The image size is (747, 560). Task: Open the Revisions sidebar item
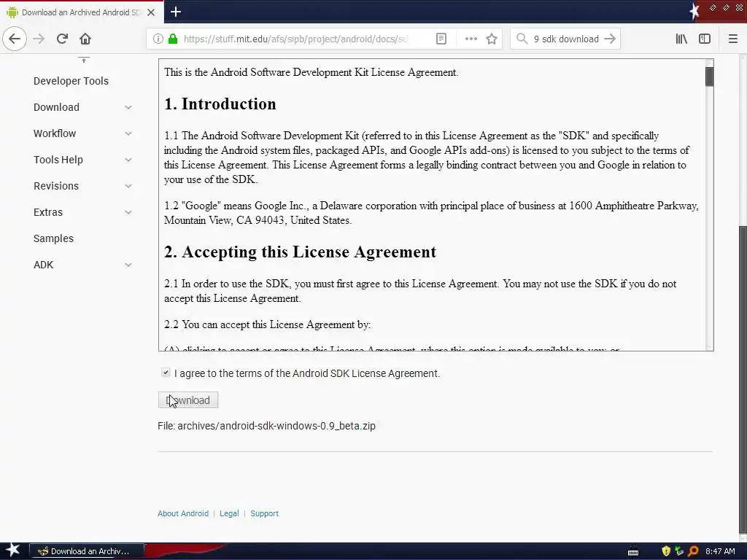[56, 186]
